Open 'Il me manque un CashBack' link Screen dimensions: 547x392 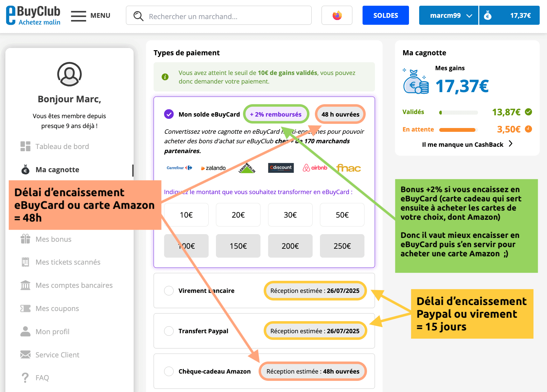(x=462, y=145)
